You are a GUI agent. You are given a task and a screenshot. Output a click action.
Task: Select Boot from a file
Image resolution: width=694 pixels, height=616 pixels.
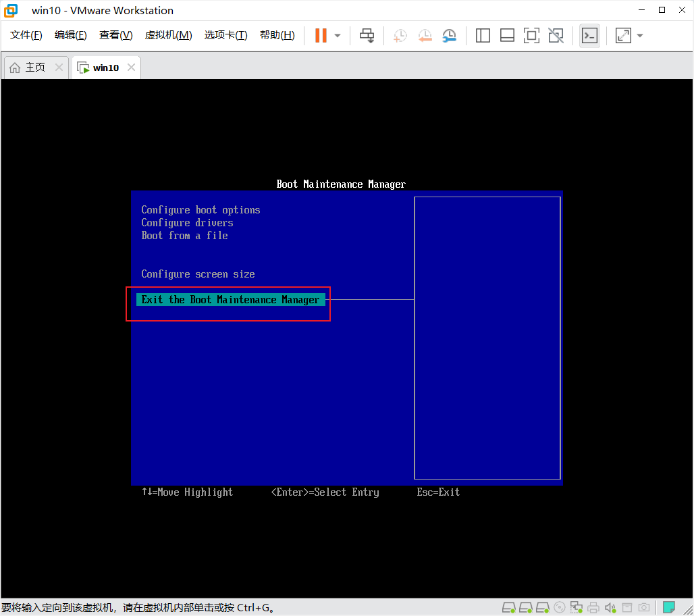point(184,236)
